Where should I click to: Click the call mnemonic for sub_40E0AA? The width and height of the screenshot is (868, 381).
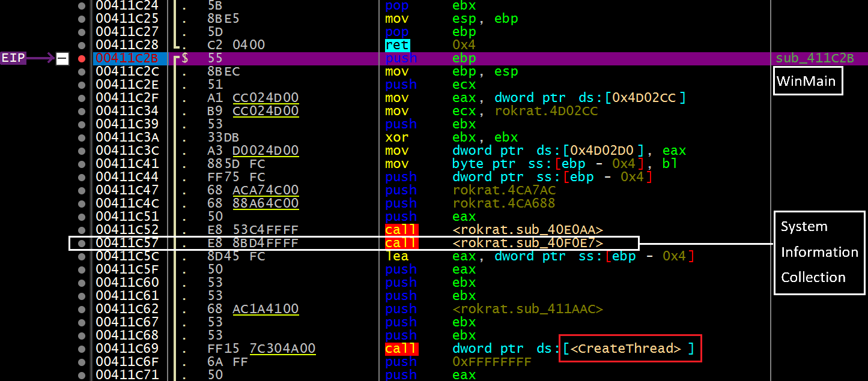point(401,230)
